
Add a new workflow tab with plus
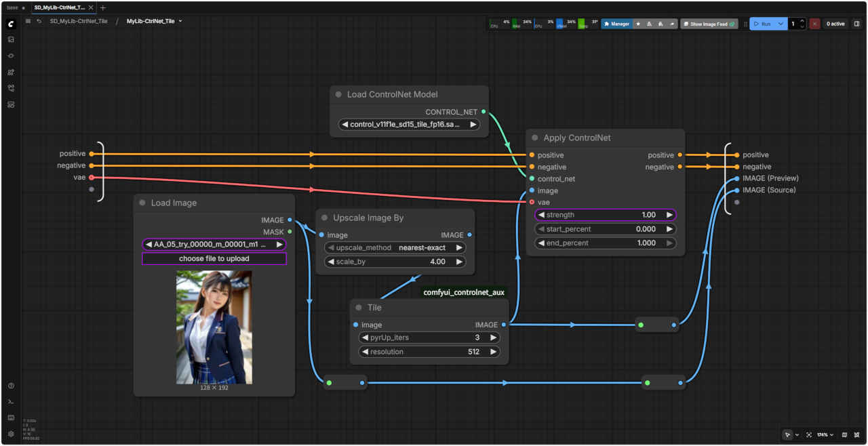(103, 7)
